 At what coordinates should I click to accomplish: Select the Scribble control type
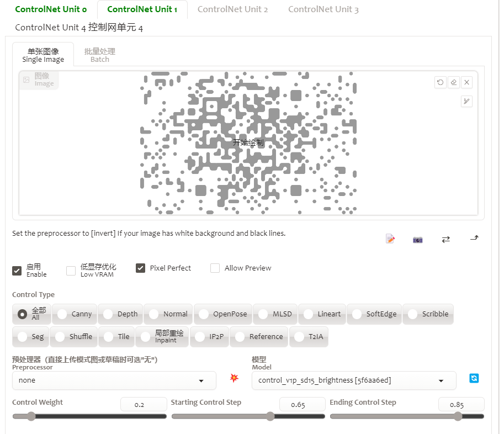coord(428,314)
